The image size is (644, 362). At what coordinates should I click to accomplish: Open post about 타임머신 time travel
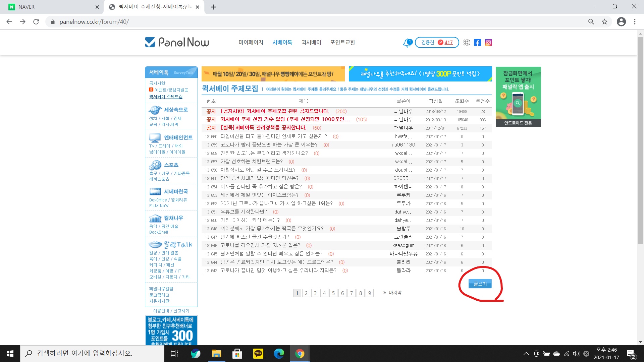[273, 136]
